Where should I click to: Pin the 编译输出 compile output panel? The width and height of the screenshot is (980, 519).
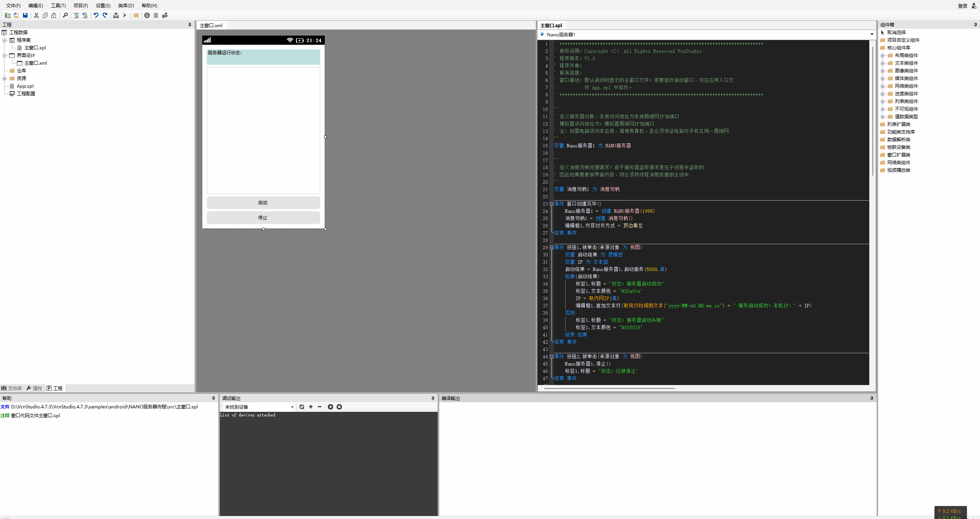[872, 398]
